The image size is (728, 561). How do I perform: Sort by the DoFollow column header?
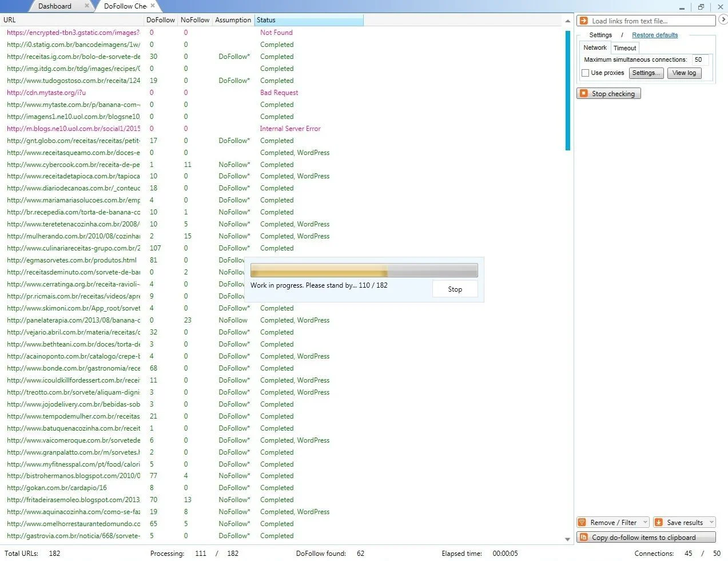tap(161, 20)
